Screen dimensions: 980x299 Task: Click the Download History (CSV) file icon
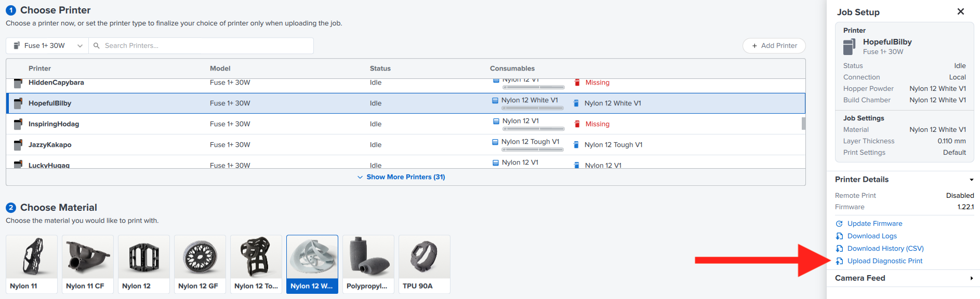pyautogui.click(x=839, y=249)
